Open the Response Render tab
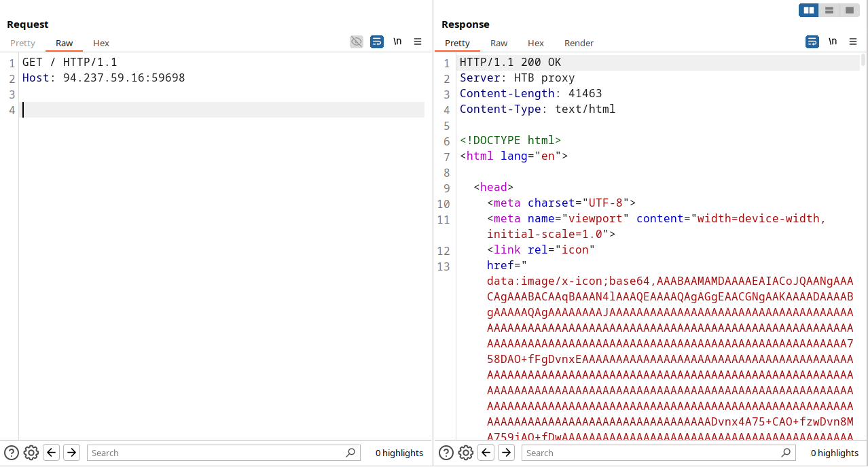This screenshot has width=868, height=467. tap(579, 43)
